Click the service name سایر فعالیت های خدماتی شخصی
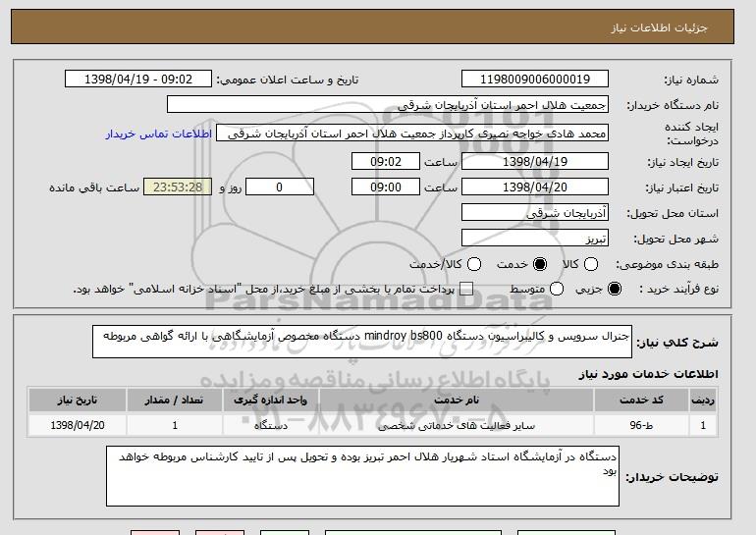The height and width of the screenshot is (535, 756). point(457,426)
